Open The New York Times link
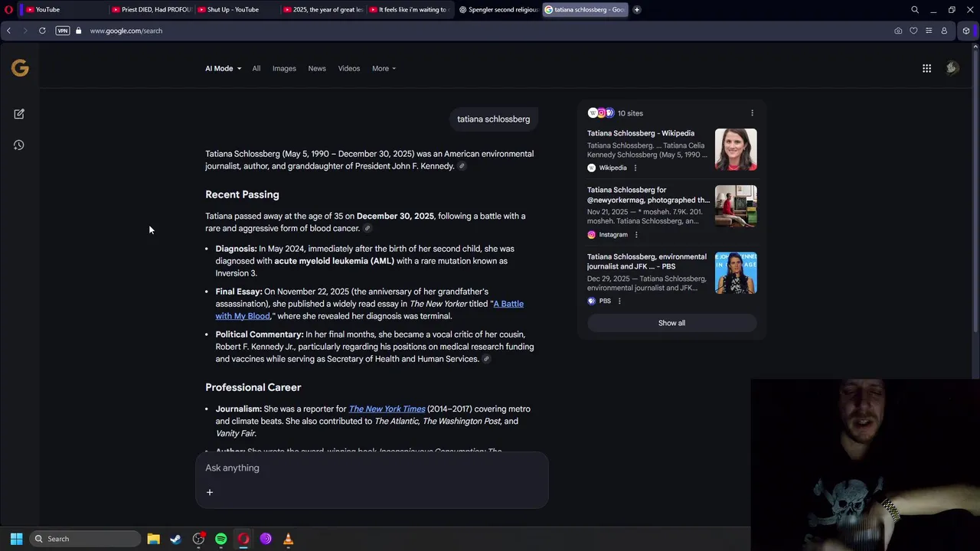 click(x=387, y=409)
